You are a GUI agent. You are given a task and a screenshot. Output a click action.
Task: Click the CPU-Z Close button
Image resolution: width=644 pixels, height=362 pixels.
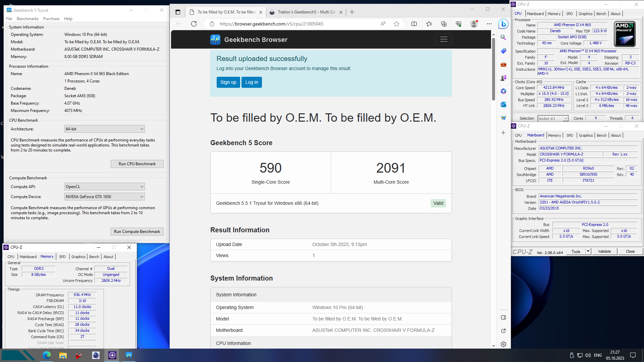pos(630,251)
